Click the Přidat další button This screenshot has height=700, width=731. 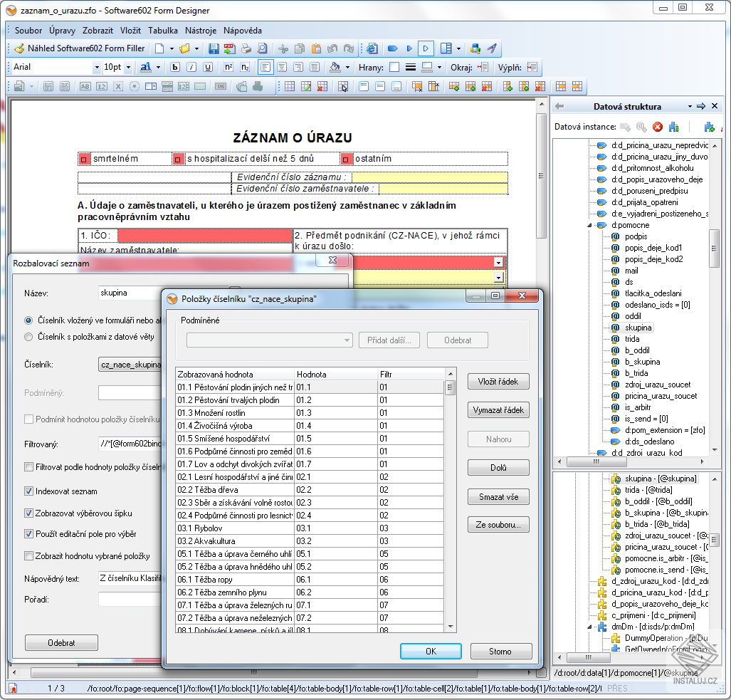(390, 340)
